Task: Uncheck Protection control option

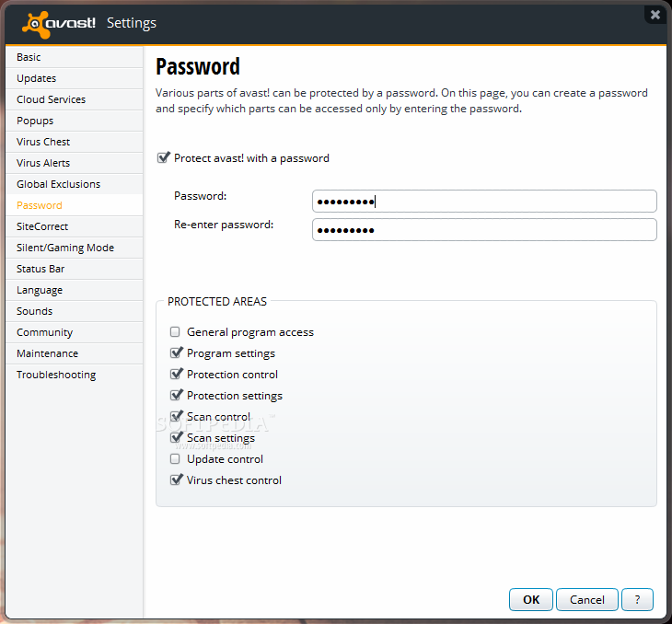Action: 176,374
